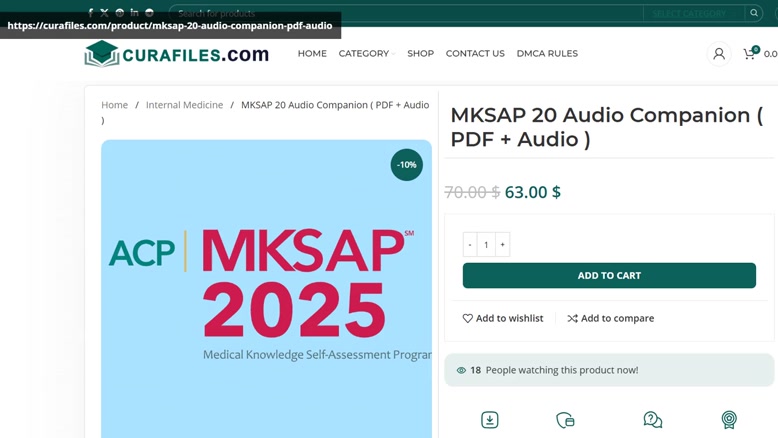Click the payment card feature icon

[x=566, y=420]
